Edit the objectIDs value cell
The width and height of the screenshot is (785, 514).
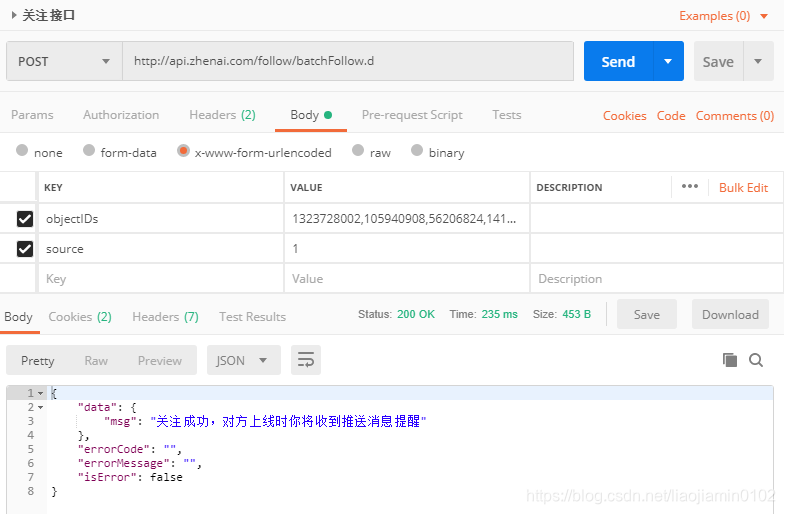tap(407, 219)
